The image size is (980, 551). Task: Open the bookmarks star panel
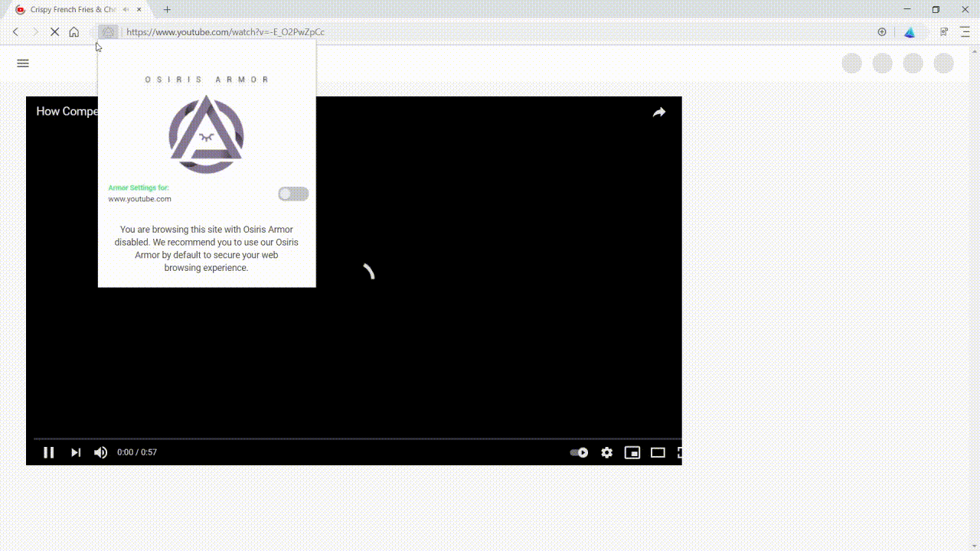tap(944, 32)
